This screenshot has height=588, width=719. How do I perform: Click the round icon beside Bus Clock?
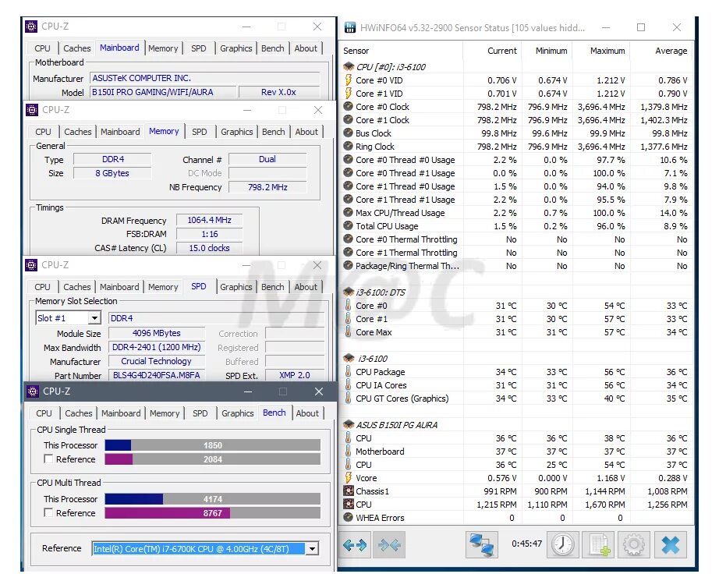click(348, 133)
